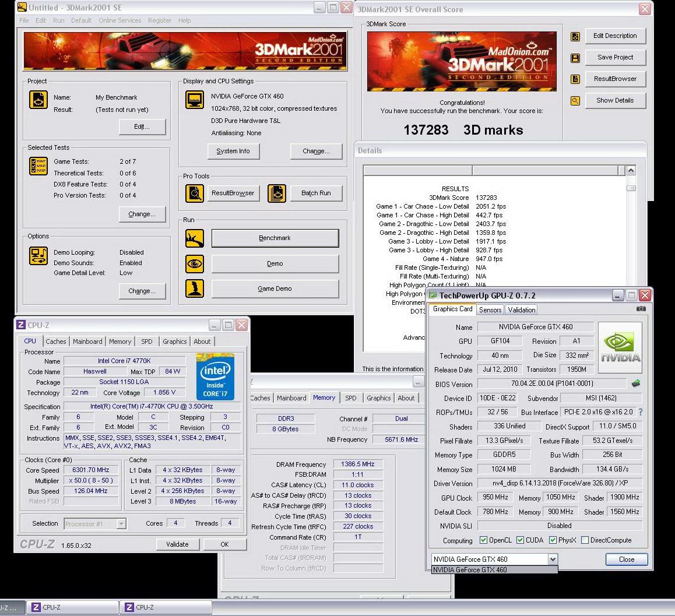Click the Project icon in 3DMark
675x616 pixels.
pos(38,100)
